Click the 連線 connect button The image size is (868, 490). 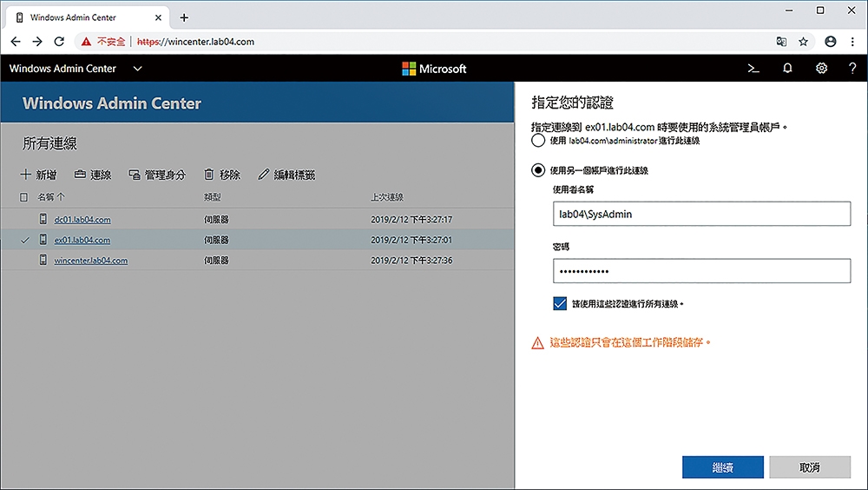tap(93, 175)
